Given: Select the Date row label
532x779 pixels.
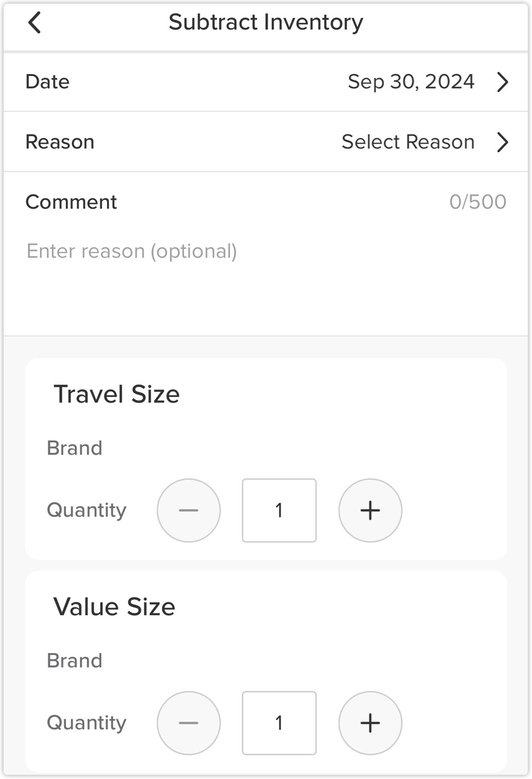Looking at the screenshot, I should 47,82.
